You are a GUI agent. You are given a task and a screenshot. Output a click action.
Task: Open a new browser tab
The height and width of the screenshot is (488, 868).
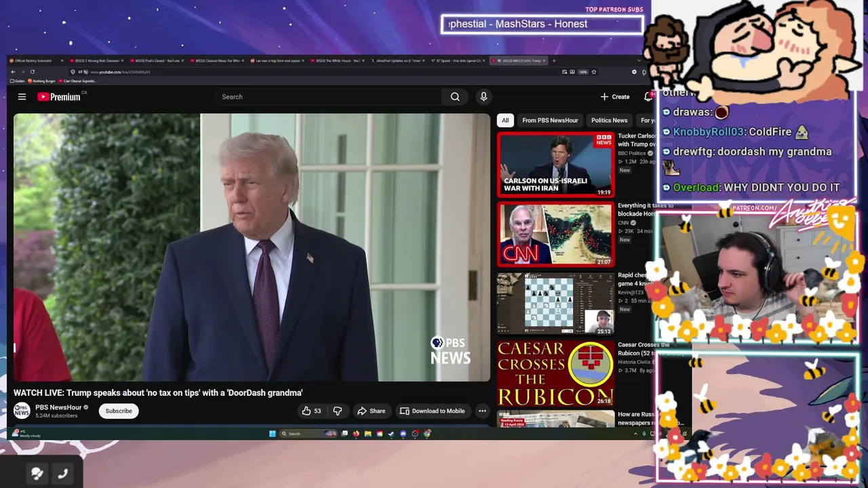[554, 60]
